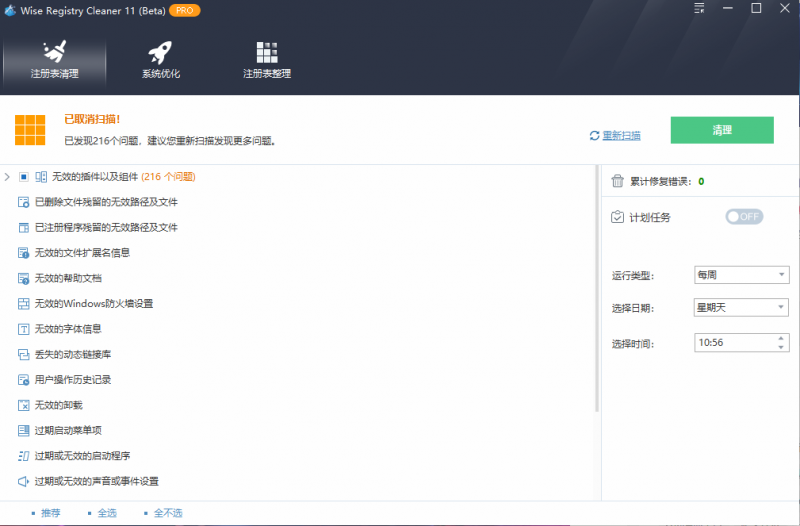Close the Wise Registry Cleaner window

[x=785, y=9]
